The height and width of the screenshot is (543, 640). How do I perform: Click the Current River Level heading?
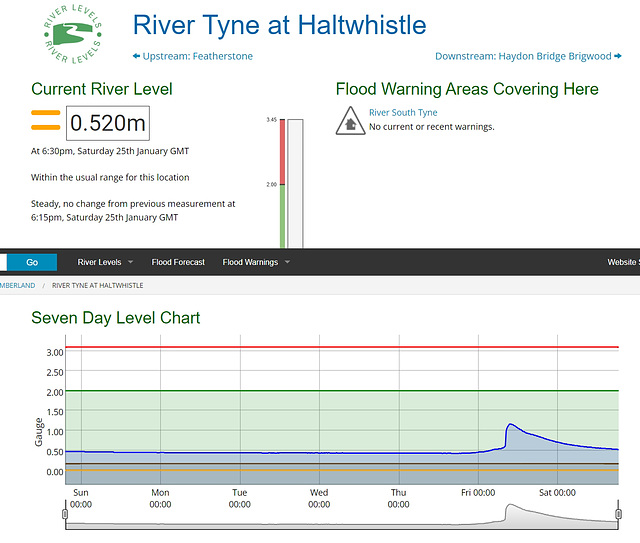pos(102,89)
